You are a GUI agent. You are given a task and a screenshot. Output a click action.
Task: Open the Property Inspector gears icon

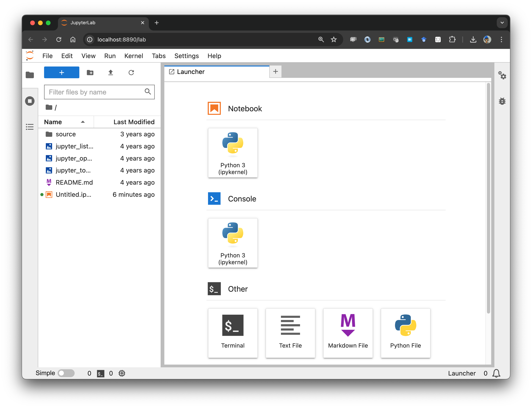502,75
